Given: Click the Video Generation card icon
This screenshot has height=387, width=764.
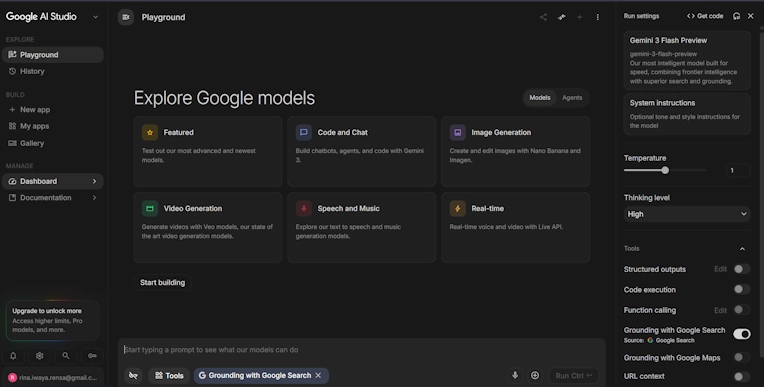Looking at the screenshot, I should pos(150,208).
